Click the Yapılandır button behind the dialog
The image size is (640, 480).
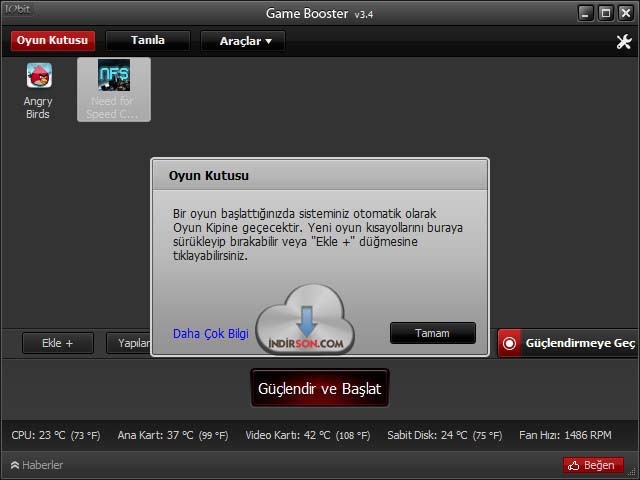click(x=129, y=343)
